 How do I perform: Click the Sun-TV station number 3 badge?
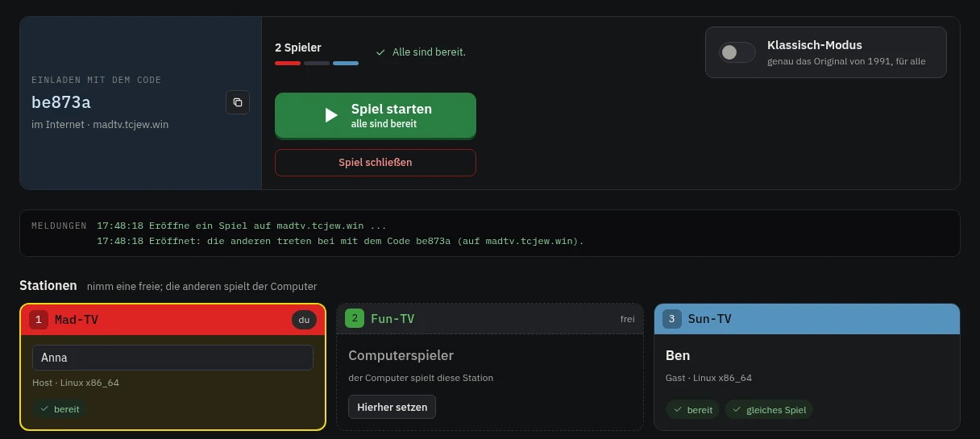[672, 318]
